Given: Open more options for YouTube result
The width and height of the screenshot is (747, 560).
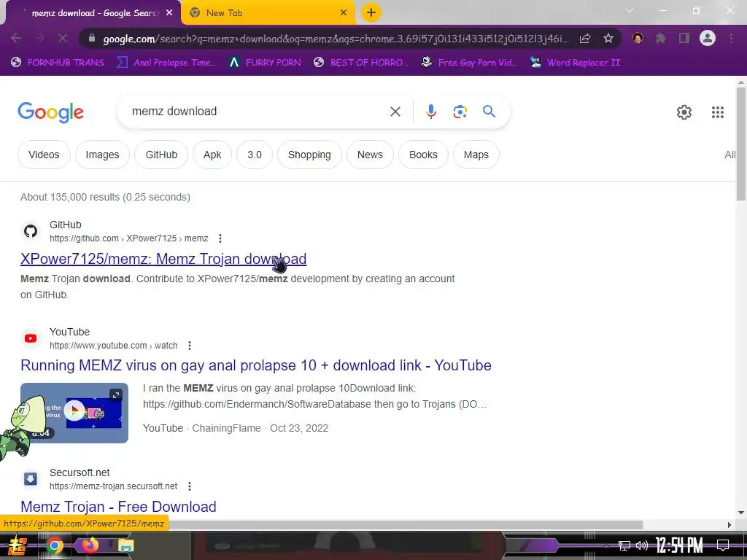Looking at the screenshot, I should tap(190, 345).
